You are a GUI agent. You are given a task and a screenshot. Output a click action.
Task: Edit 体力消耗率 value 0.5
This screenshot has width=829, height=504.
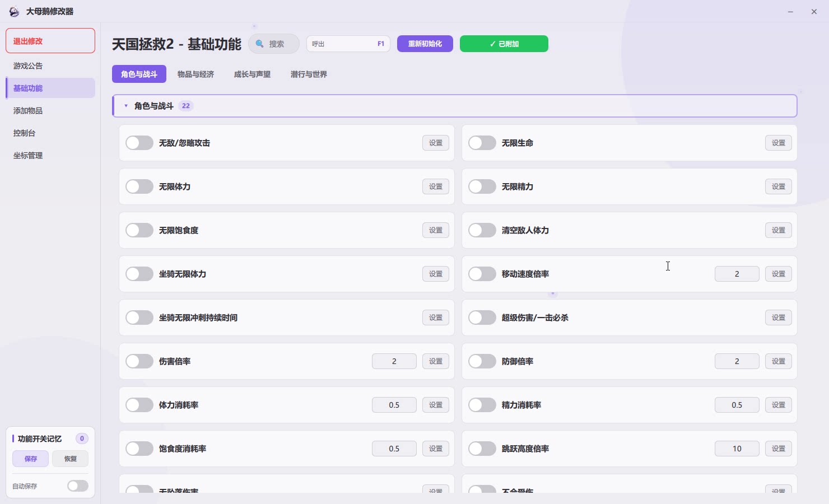(394, 405)
